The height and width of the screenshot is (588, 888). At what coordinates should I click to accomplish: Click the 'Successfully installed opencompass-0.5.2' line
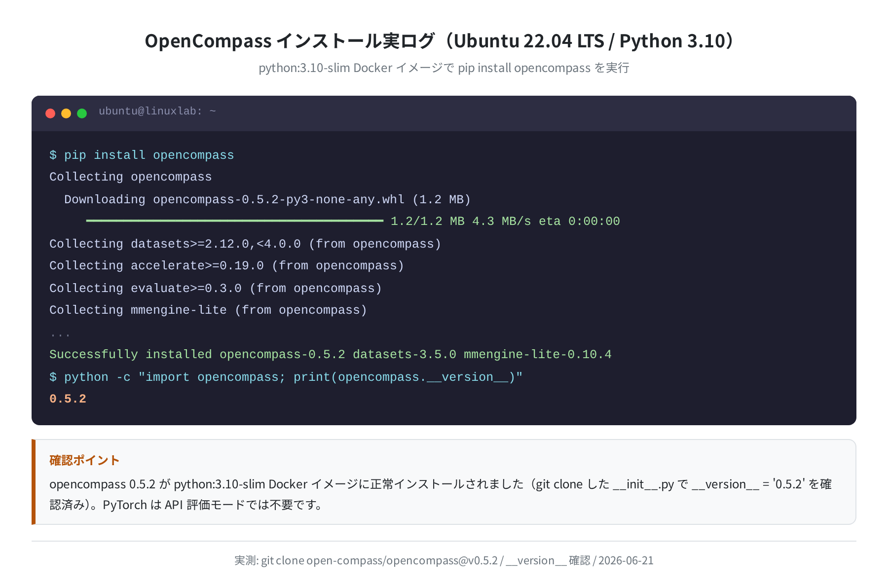tap(331, 354)
